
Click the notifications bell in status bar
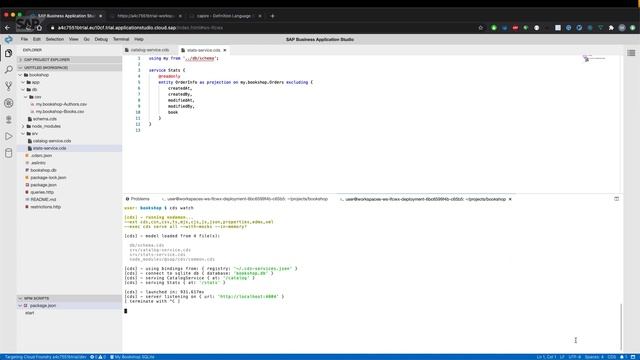[x=624, y=357]
